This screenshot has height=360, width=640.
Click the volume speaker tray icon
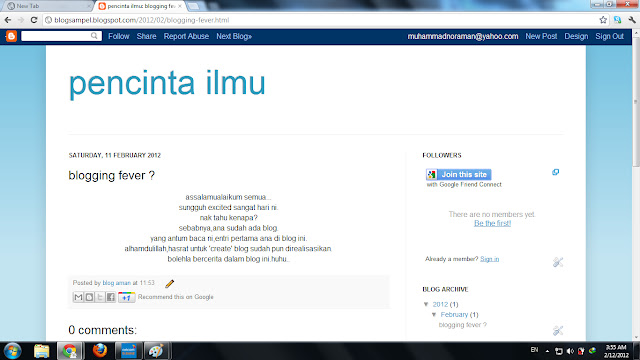click(570, 351)
